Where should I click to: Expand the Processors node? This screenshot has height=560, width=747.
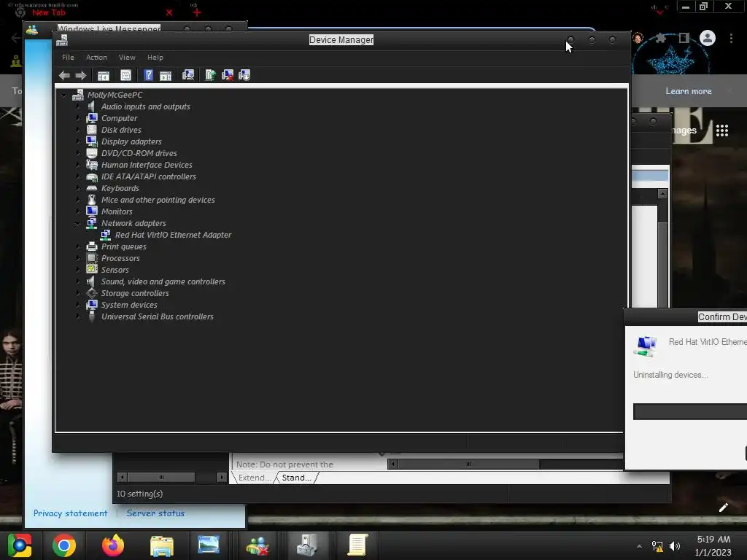click(78, 258)
